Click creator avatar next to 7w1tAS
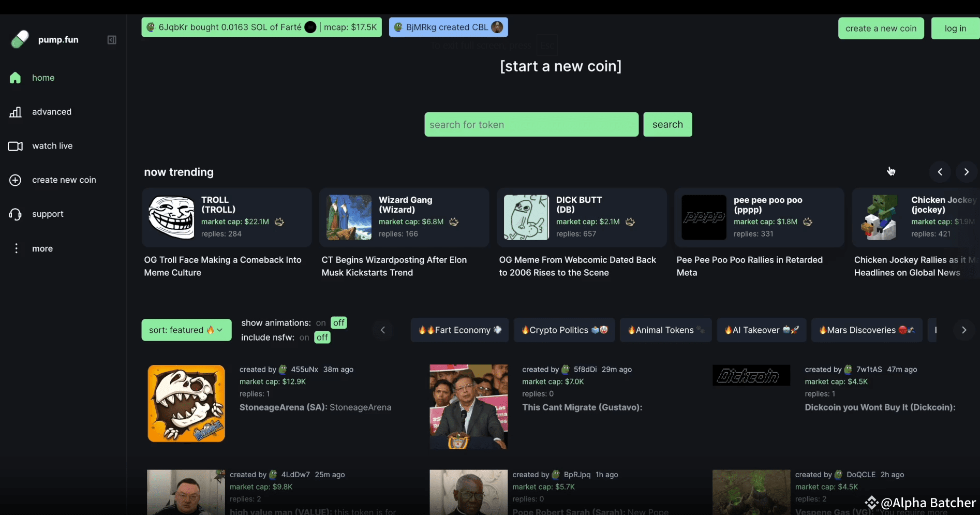Image resolution: width=980 pixels, height=515 pixels. pos(849,370)
